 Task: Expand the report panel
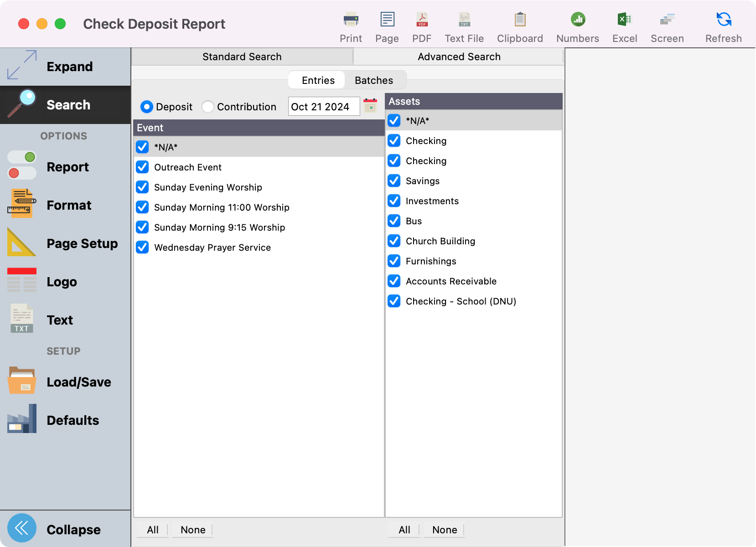tap(69, 66)
